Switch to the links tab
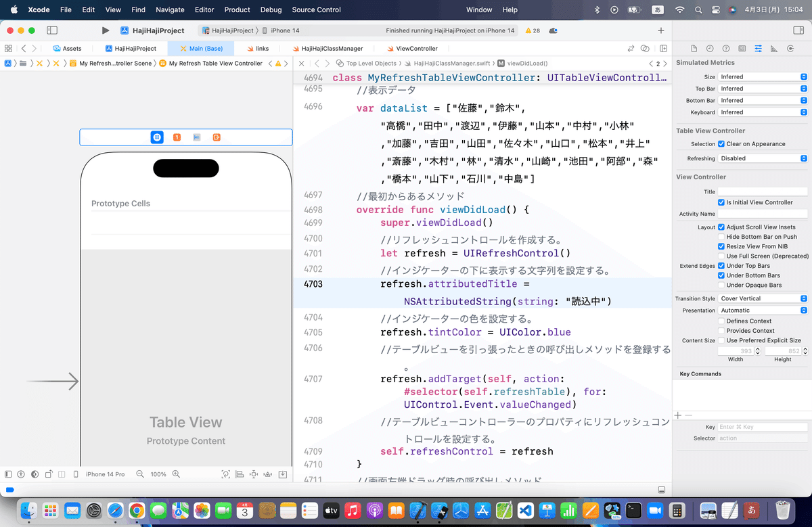Image resolution: width=812 pixels, height=527 pixels. click(258, 49)
